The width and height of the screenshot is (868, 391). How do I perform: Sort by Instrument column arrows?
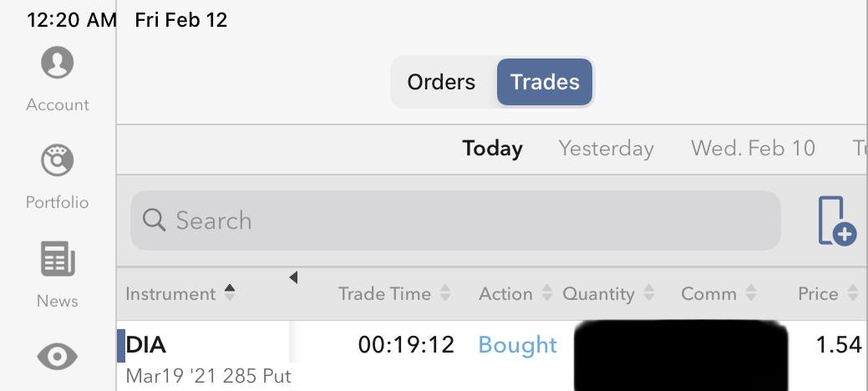tap(230, 293)
